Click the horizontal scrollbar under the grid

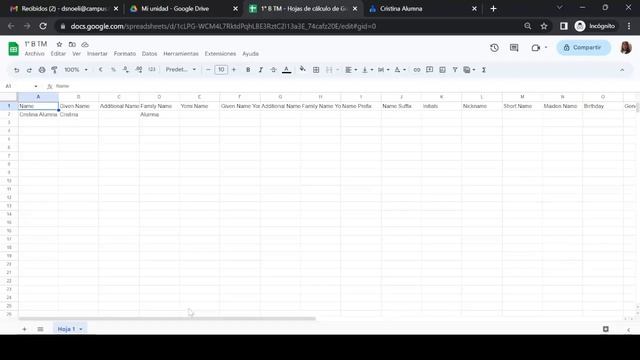pyautogui.click(x=167, y=318)
